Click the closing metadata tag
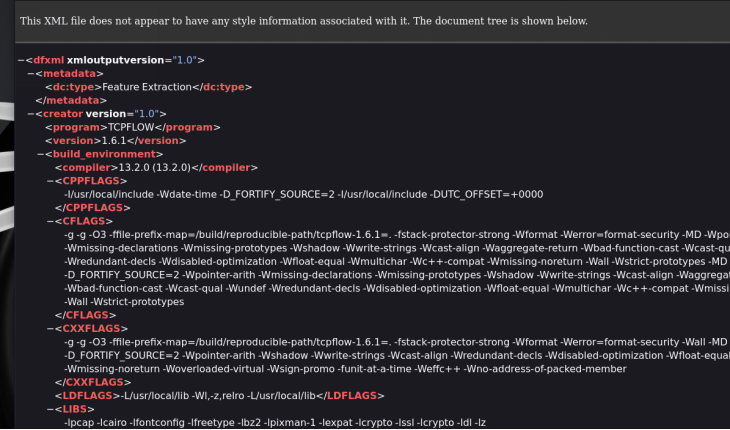This screenshot has height=430, width=730. click(x=71, y=100)
